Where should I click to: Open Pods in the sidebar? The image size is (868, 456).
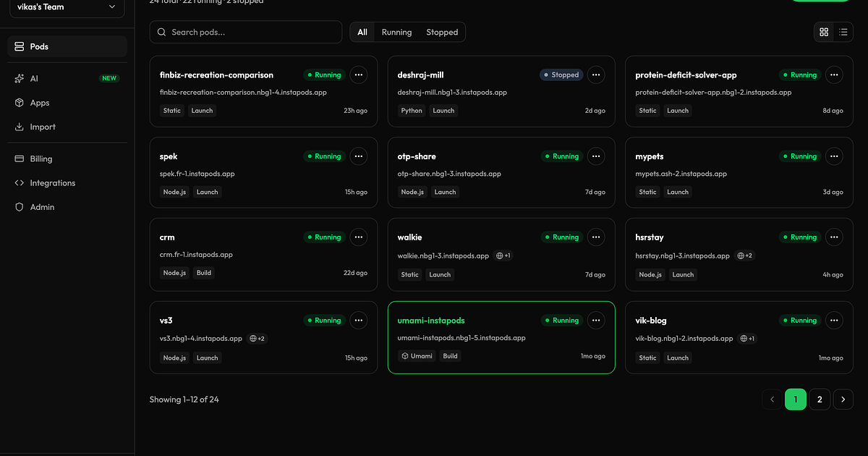point(67,46)
